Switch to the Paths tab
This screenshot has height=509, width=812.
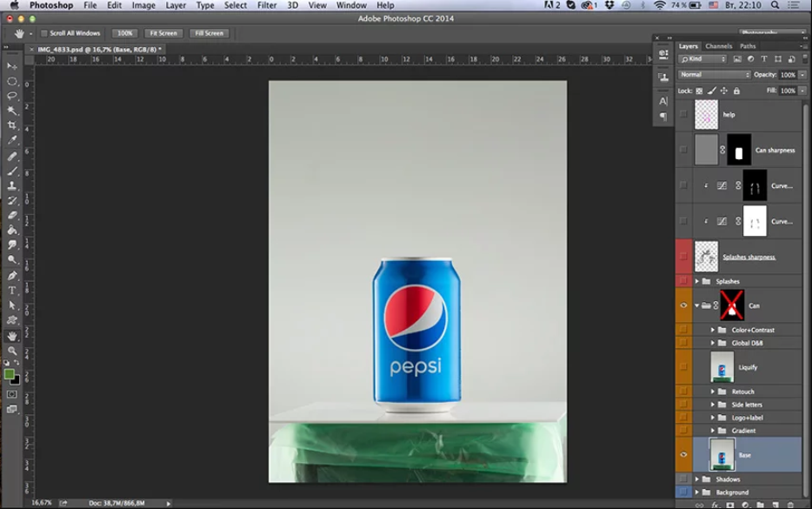[x=748, y=46]
